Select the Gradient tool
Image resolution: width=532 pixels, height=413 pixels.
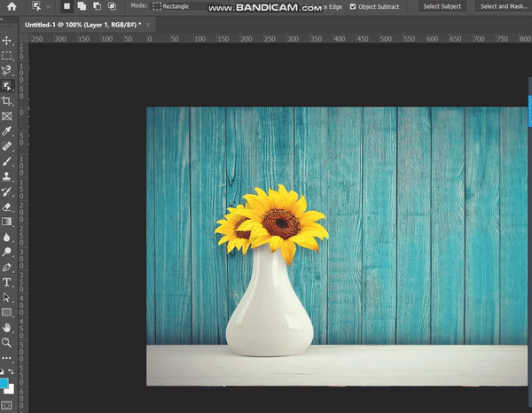coord(6,222)
